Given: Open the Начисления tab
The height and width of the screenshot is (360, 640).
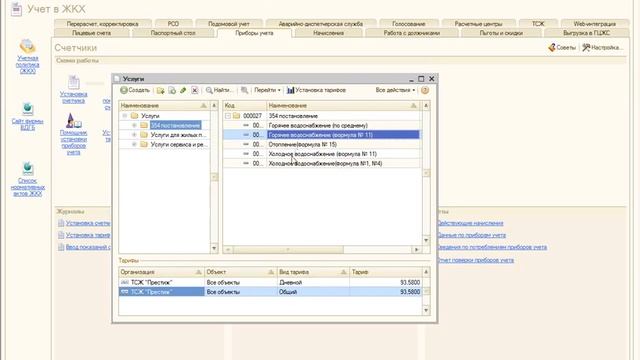Looking at the screenshot, I should (329, 33).
